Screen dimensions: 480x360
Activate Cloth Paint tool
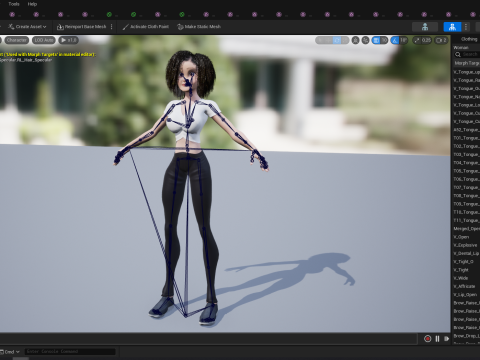[146, 27]
